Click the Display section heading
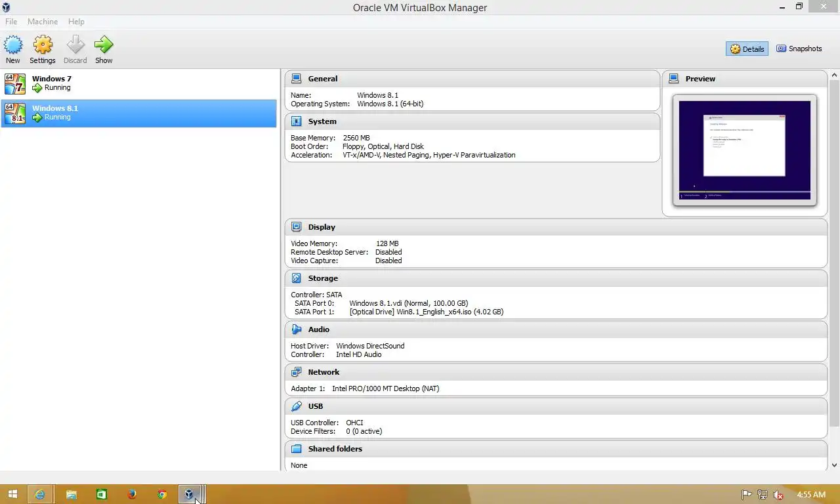The image size is (840, 504). point(322,227)
